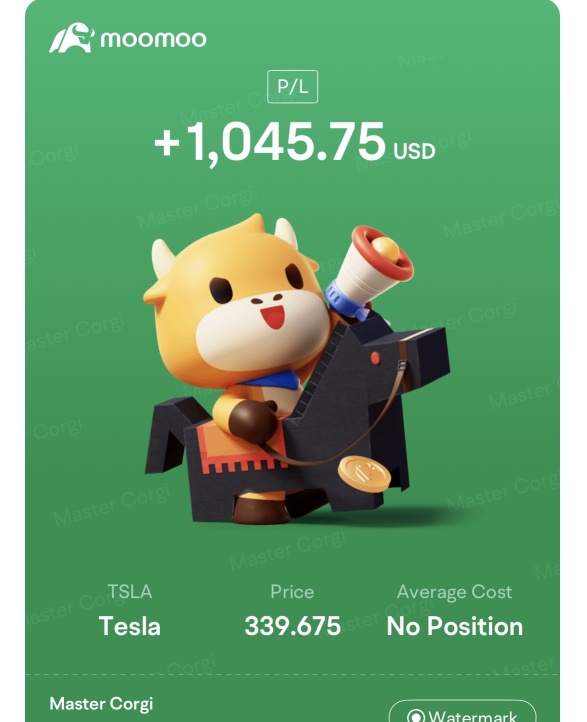
Task: Tap the moomoo wordmark text
Action: tap(154, 39)
